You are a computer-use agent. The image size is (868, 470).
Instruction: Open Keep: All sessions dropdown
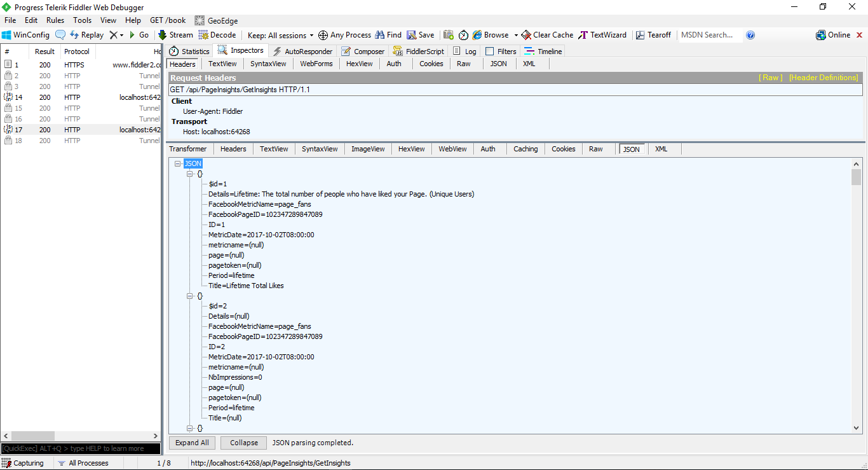click(x=281, y=35)
